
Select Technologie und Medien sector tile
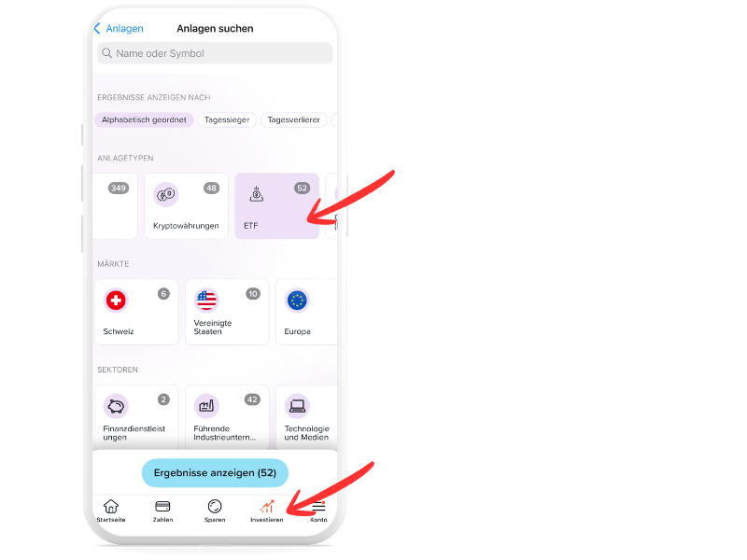point(306,416)
